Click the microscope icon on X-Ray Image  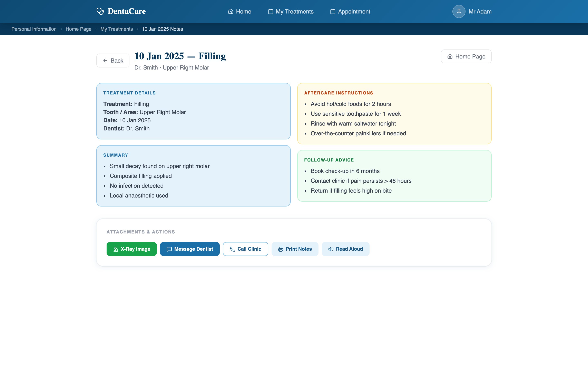(x=116, y=249)
